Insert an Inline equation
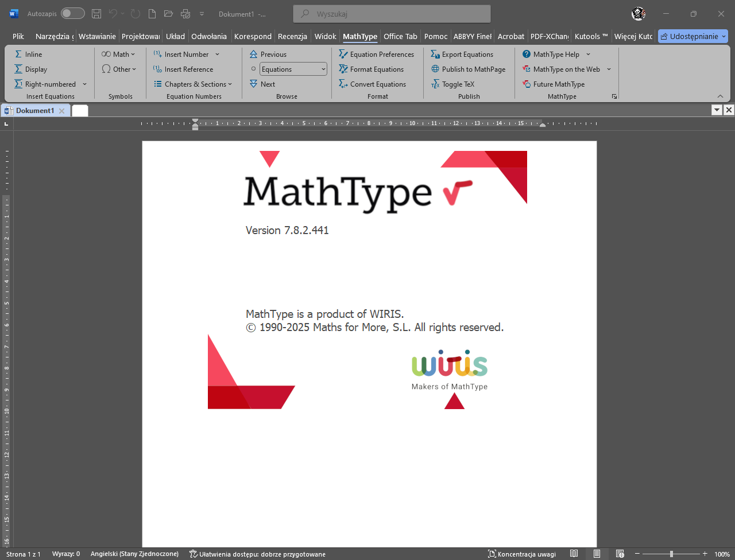Image resolution: width=735 pixels, height=560 pixels. click(29, 55)
